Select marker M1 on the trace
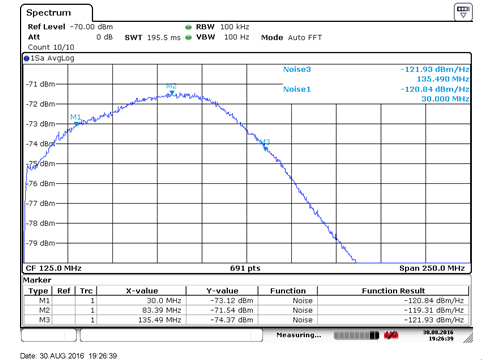Screen dimensions: 487x360 pos(76,123)
